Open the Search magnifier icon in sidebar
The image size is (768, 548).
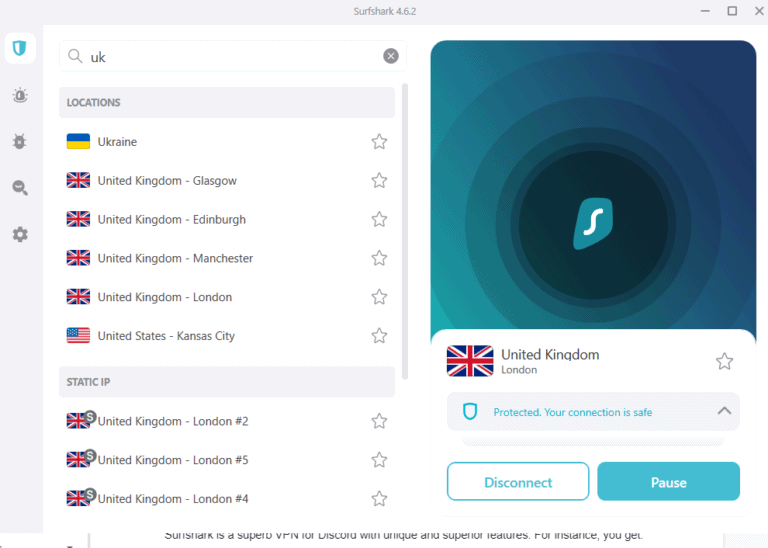pos(19,187)
